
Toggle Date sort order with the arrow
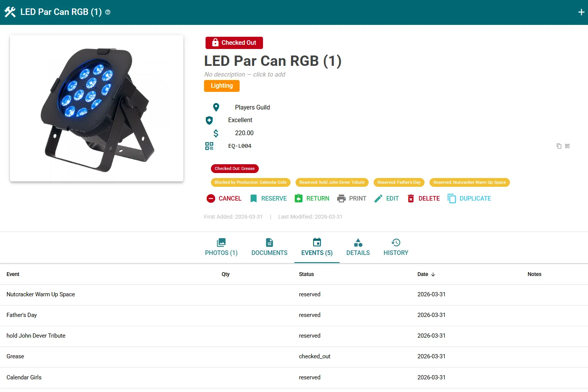[433, 274]
